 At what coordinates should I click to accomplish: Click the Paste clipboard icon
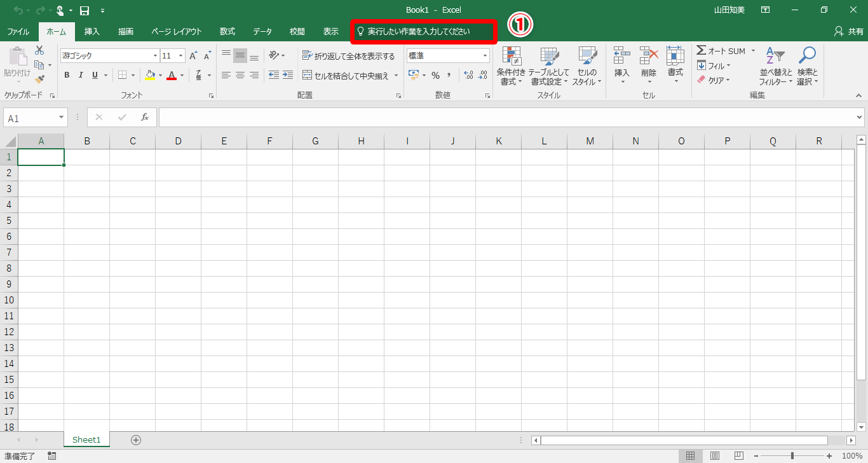[17, 56]
